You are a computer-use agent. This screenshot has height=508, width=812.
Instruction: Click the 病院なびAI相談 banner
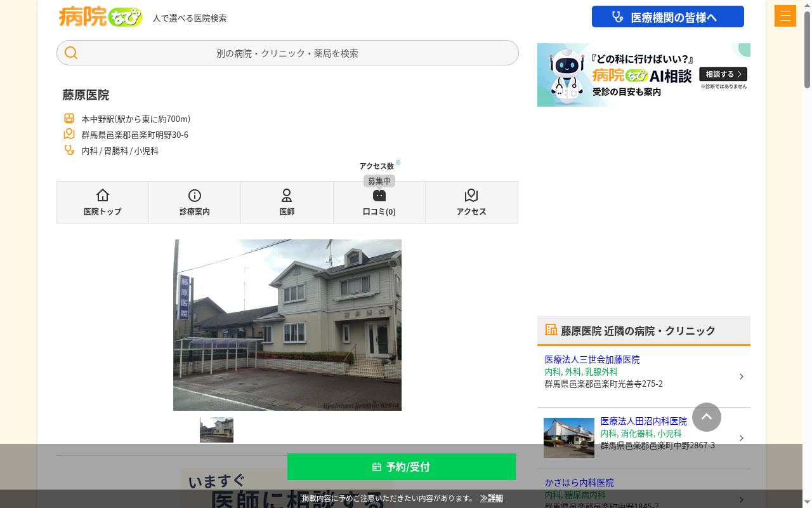[x=643, y=75]
